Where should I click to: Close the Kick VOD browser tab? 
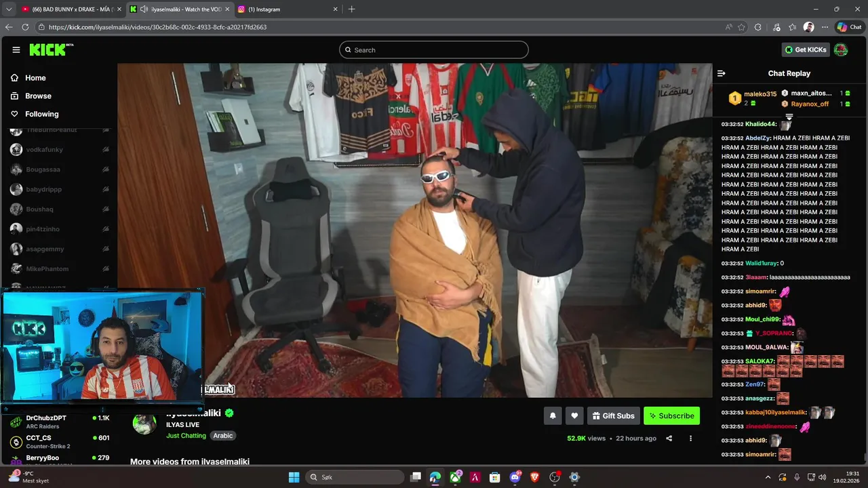click(226, 9)
